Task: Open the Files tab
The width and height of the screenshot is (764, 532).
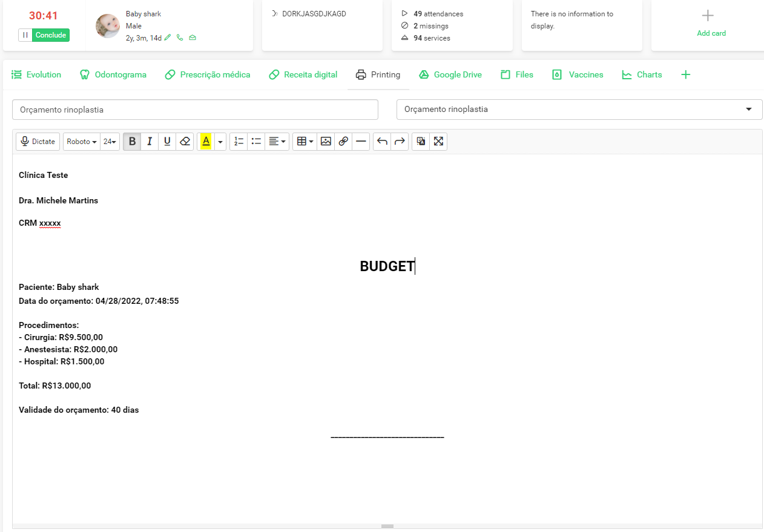Action: point(517,75)
